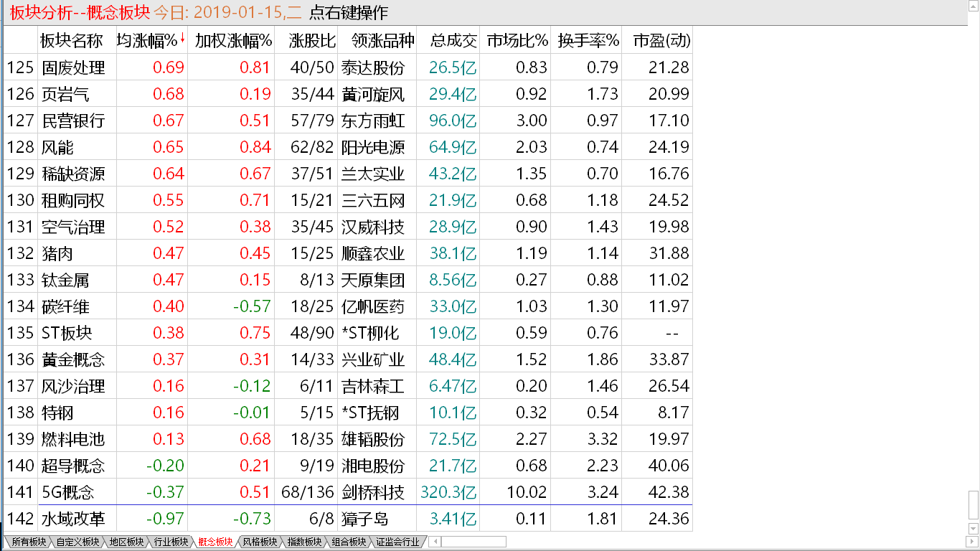Click leading stock 黄河旋风
The height and width of the screenshot is (551, 980).
coord(373,94)
